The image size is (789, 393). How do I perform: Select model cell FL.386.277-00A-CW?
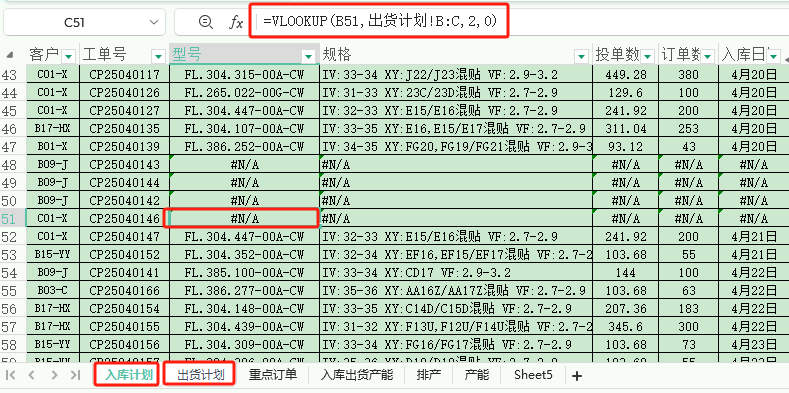[245, 290]
